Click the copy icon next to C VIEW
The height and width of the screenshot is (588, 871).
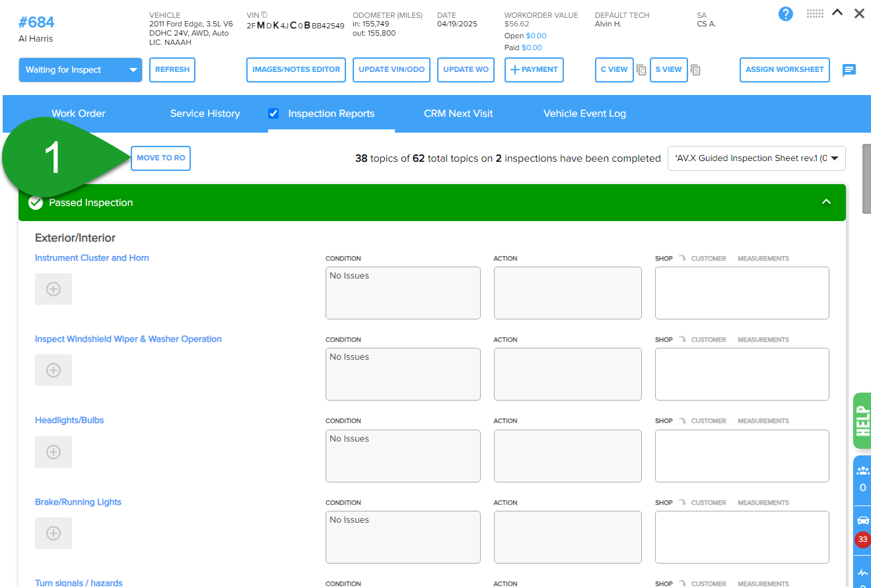[641, 70]
